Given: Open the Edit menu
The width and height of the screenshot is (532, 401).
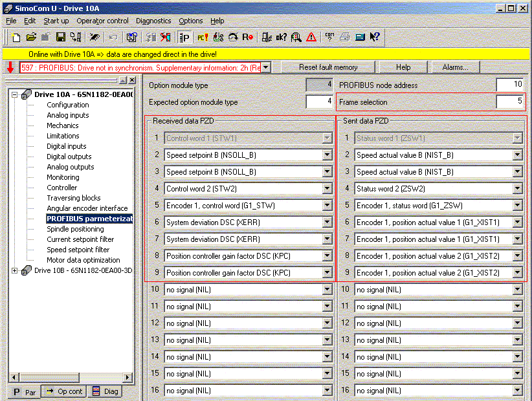Looking at the screenshot, I should [x=30, y=21].
